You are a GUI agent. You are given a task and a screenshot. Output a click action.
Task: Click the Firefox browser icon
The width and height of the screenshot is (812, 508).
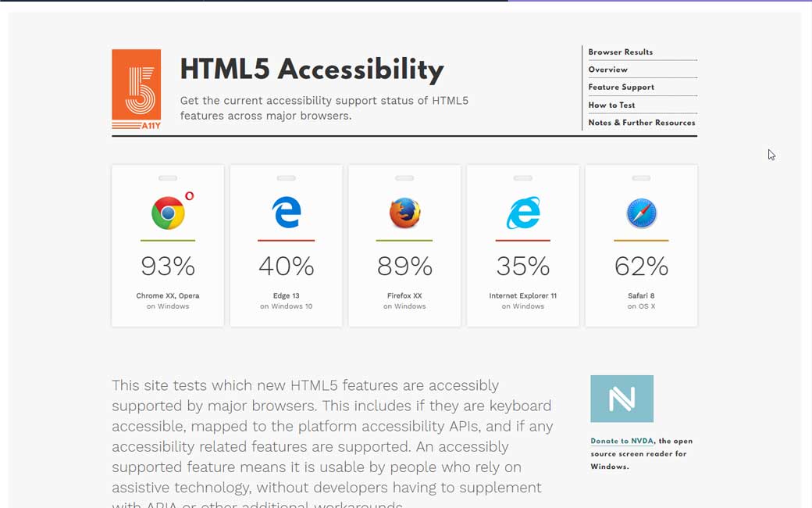[x=404, y=213]
